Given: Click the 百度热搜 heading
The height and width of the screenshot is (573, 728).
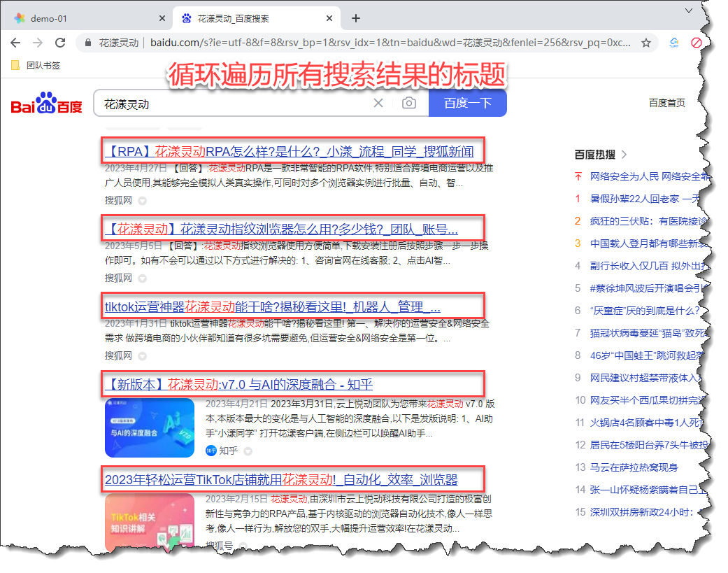Looking at the screenshot, I should click(594, 154).
